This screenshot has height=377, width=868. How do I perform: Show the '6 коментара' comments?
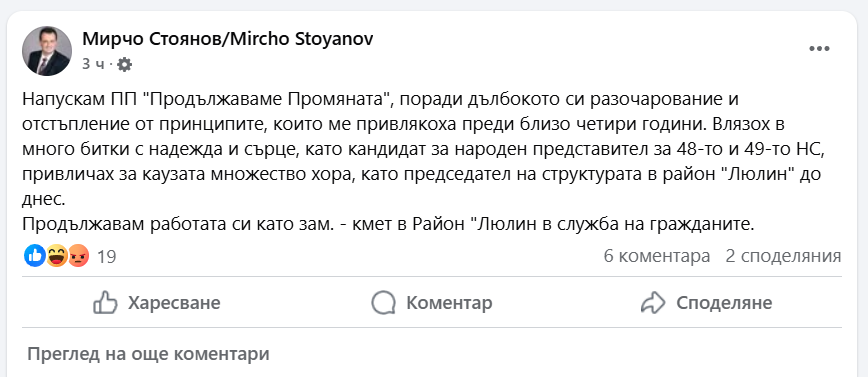[657, 256]
